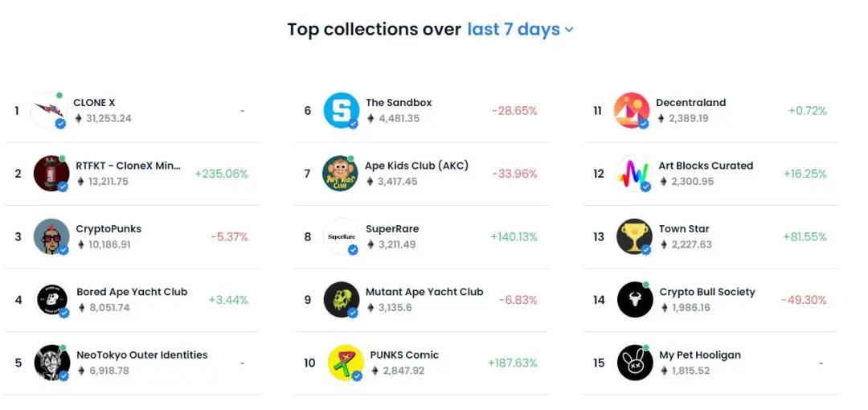This screenshot has height=410, width=868.
Task: Click the My Pet Hooligan rabbit avatar
Action: (634, 363)
